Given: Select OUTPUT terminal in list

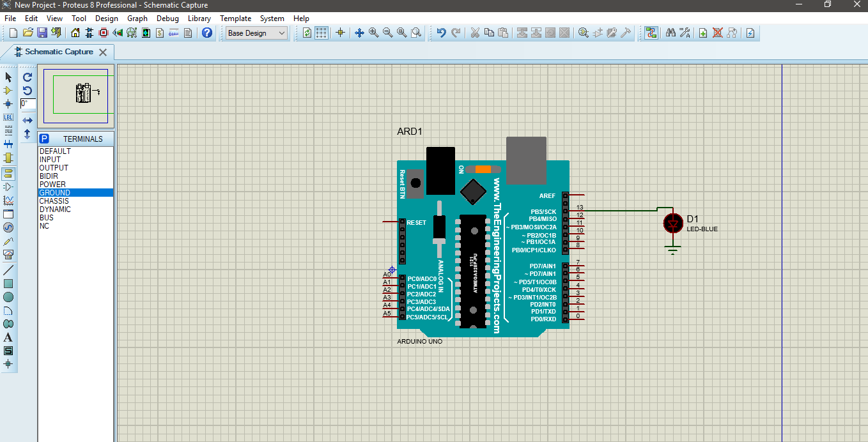Looking at the screenshot, I should [75, 168].
